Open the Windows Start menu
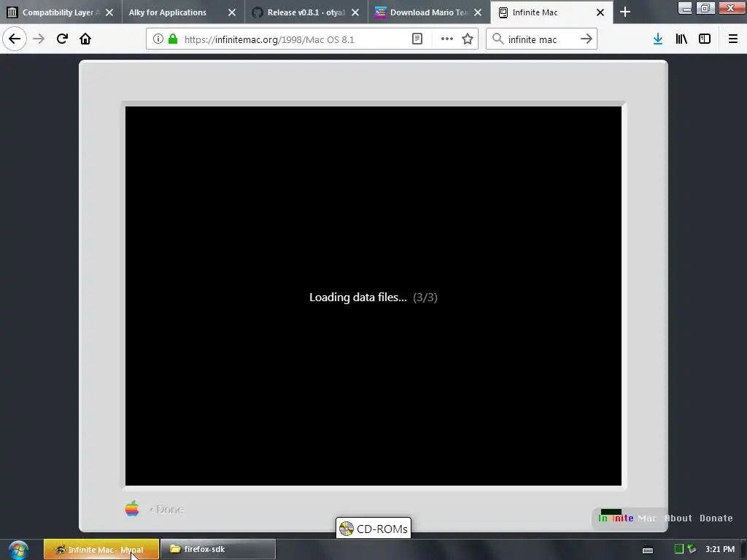Screen dimensions: 747x560 click(18, 550)
